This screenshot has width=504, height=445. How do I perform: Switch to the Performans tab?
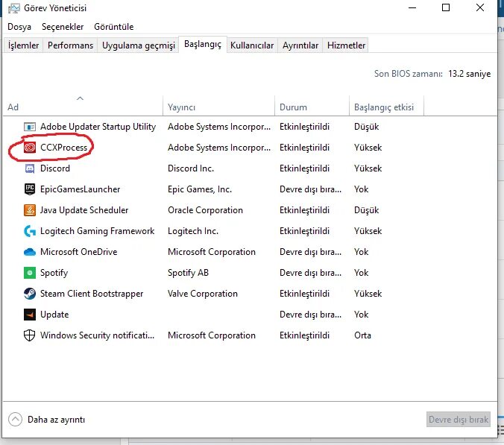pos(70,45)
